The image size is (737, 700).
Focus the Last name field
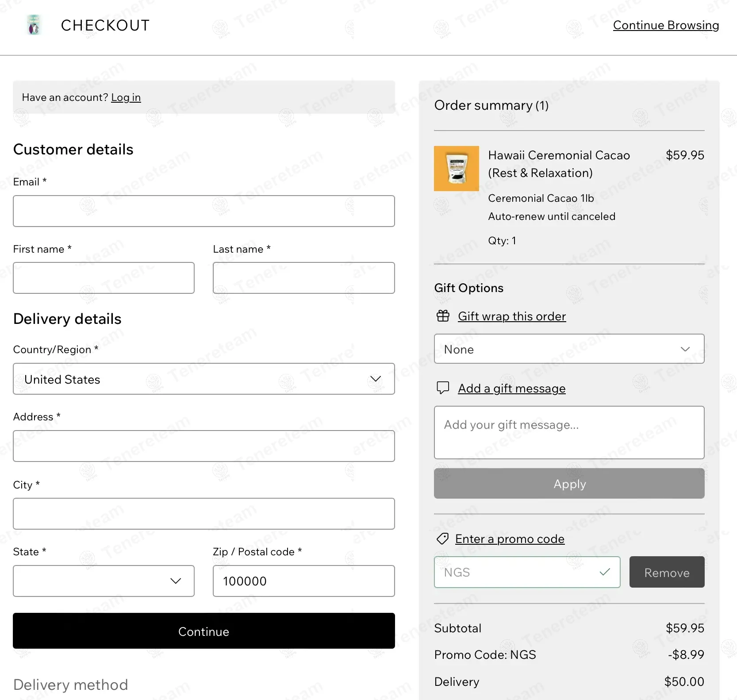pyautogui.click(x=304, y=278)
